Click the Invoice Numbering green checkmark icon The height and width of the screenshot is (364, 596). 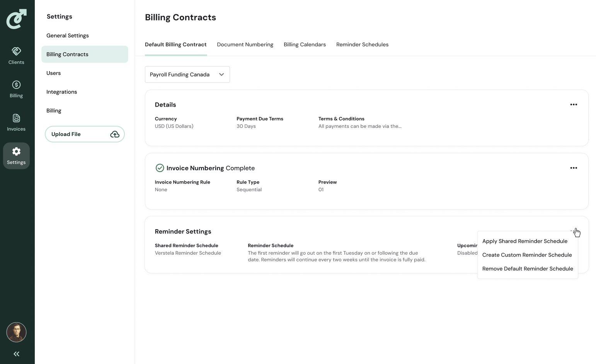click(160, 168)
